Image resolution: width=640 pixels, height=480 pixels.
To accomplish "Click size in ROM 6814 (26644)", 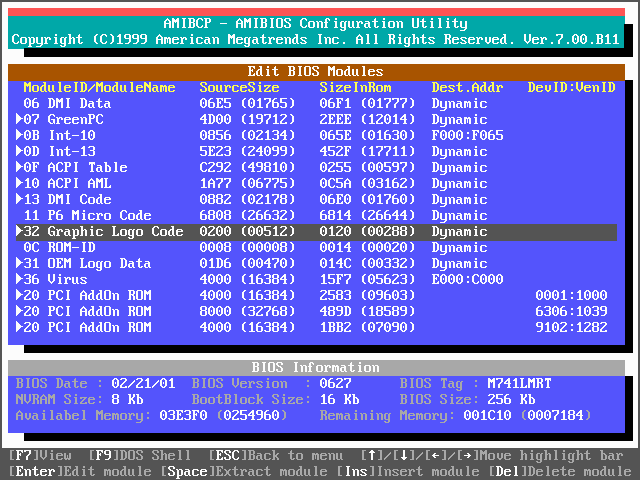I will [x=367, y=215].
